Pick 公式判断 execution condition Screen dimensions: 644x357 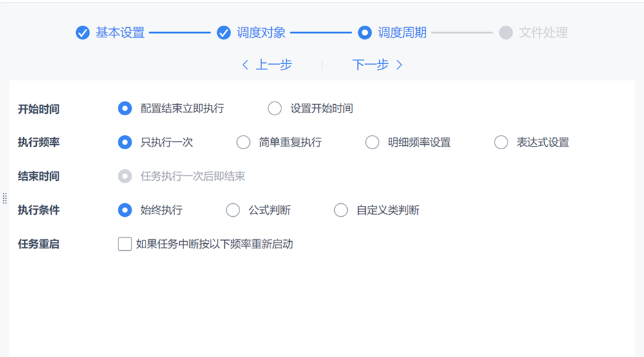pyautogui.click(x=232, y=210)
